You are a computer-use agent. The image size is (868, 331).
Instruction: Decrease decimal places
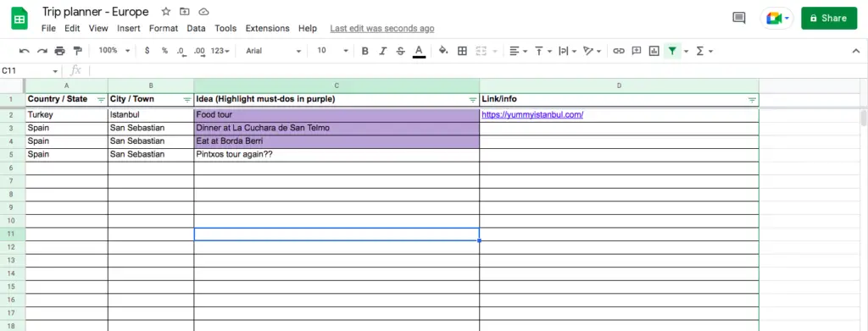tap(181, 51)
